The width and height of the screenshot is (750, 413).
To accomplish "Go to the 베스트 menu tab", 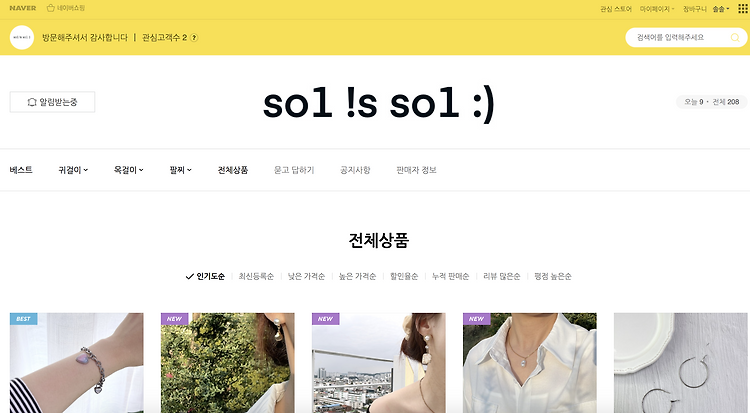I will 21,170.
